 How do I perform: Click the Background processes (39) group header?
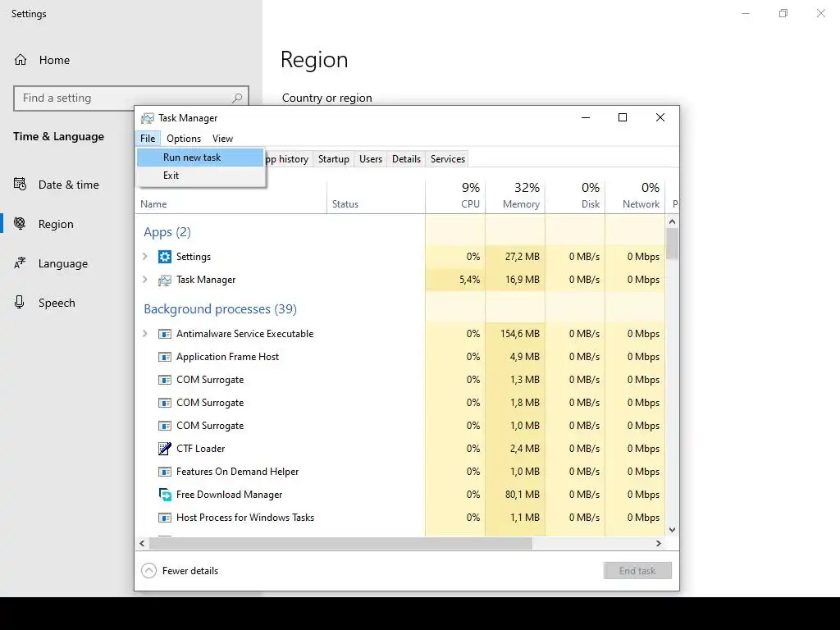click(x=220, y=309)
